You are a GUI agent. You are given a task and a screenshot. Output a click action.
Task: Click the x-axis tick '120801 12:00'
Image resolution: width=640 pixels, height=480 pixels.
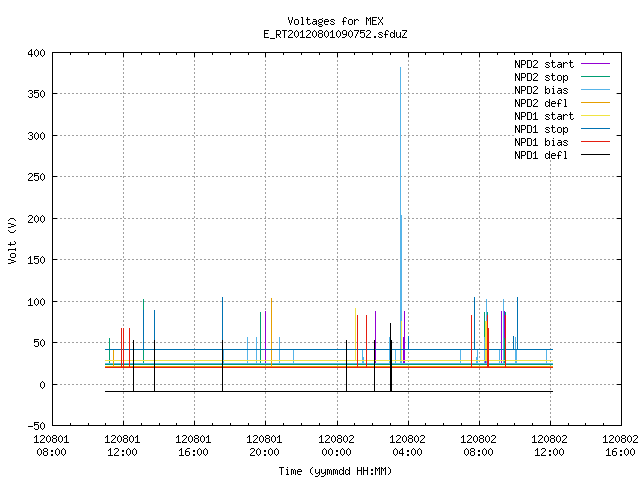(x=122, y=446)
